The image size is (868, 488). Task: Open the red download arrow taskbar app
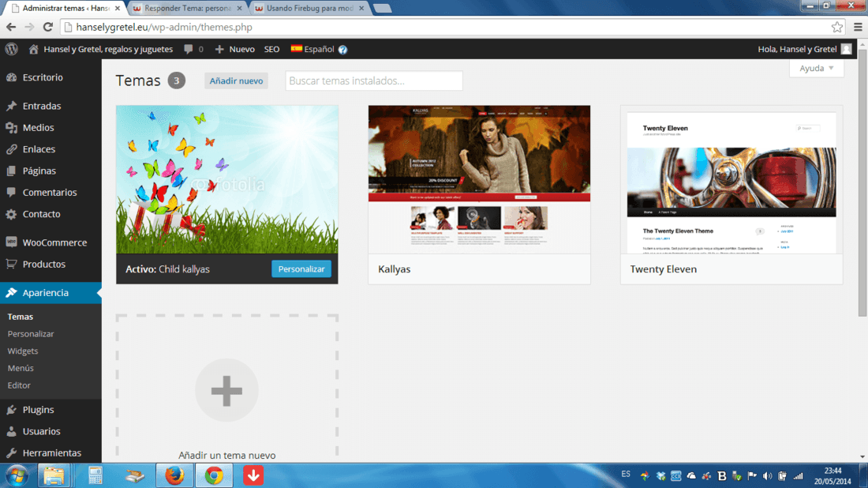click(x=253, y=475)
